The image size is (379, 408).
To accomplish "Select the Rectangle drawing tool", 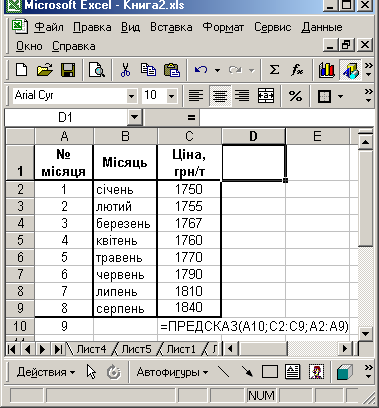I will point(270,372).
